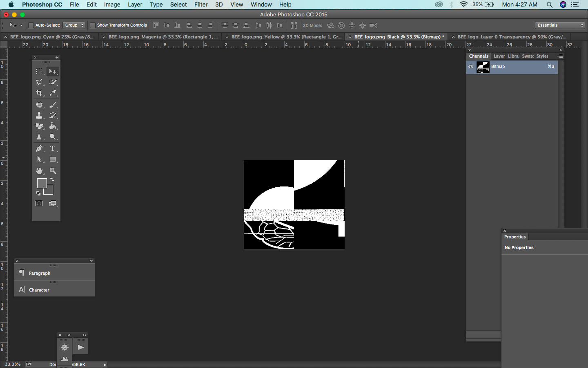Image resolution: width=588 pixels, height=368 pixels.
Task: Select the Zoom tool
Action: [53, 171]
